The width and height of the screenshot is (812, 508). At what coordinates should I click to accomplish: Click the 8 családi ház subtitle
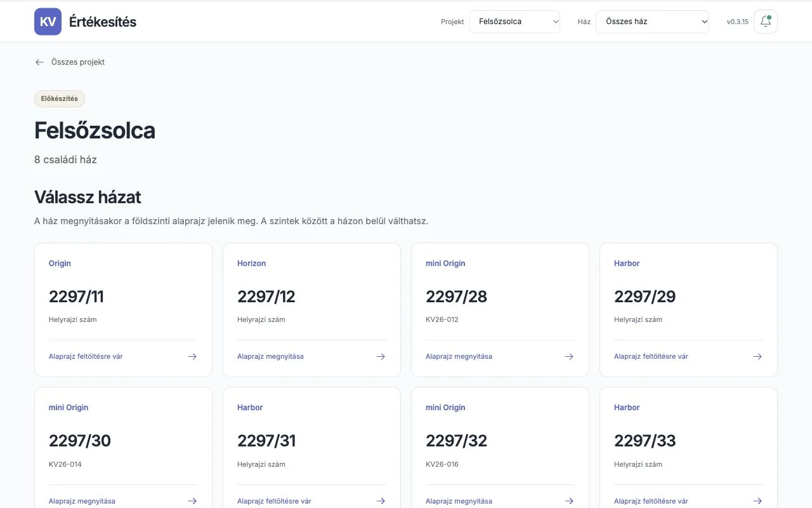click(x=66, y=159)
